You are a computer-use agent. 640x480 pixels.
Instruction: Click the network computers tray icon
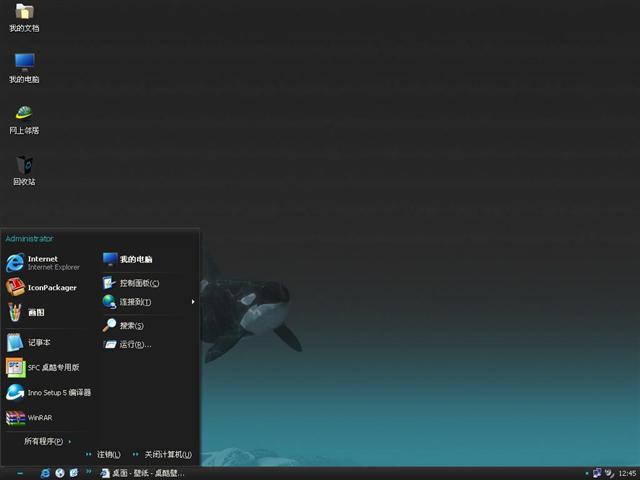(x=597, y=473)
